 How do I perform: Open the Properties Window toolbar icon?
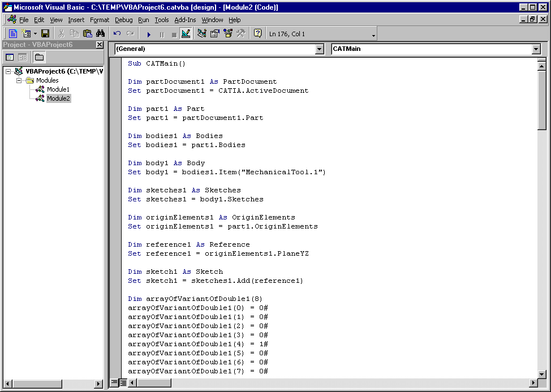click(x=215, y=34)
